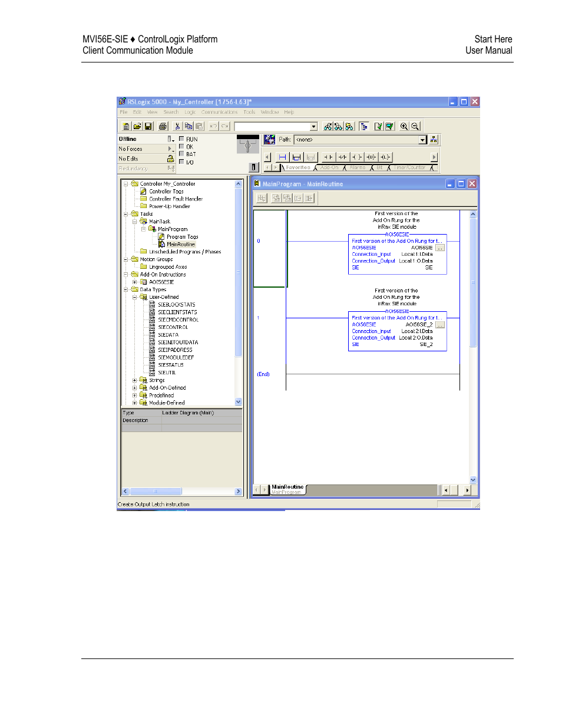Click the Verify Routine checkmark icon
The image size is (562, 728).
pos(378,126)
